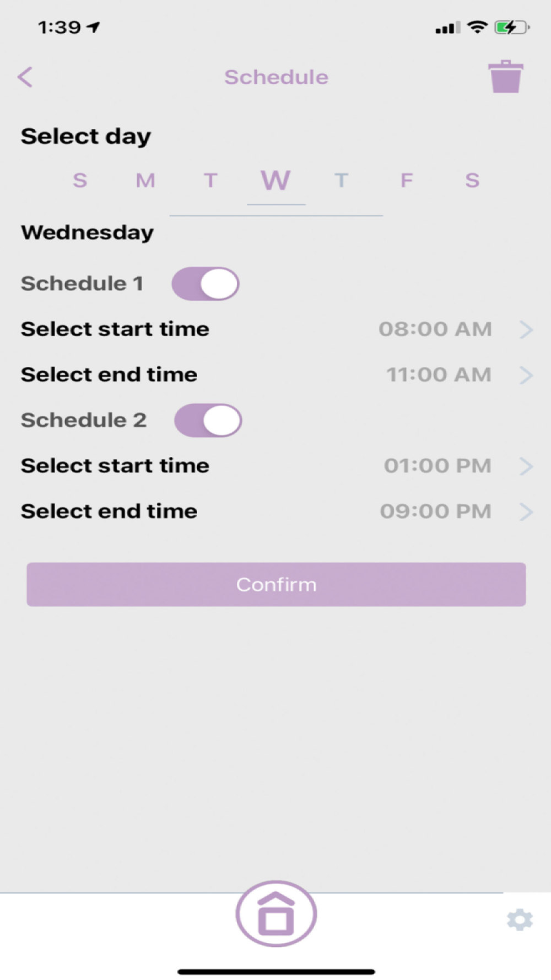Tap the battery charging icon
The width and height of the screenshot is (551, 980).
coord(512,26)
